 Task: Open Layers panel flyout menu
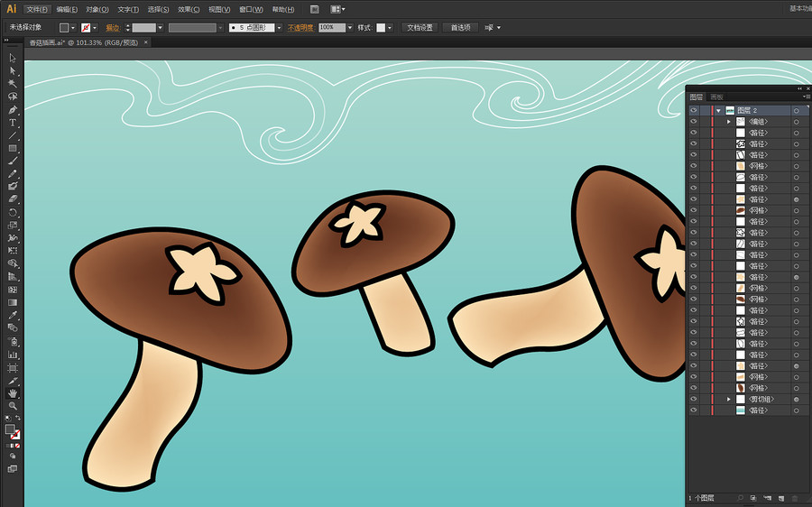806,97
